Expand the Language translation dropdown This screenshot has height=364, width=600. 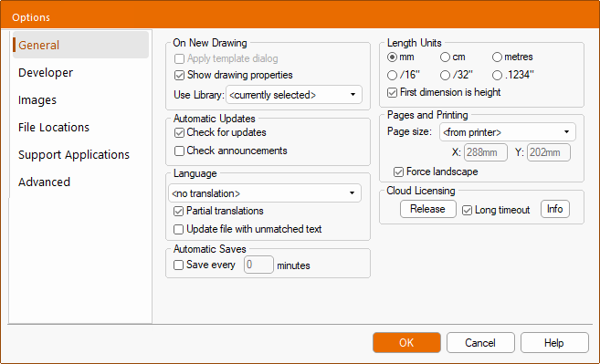[x=265, y=193]
